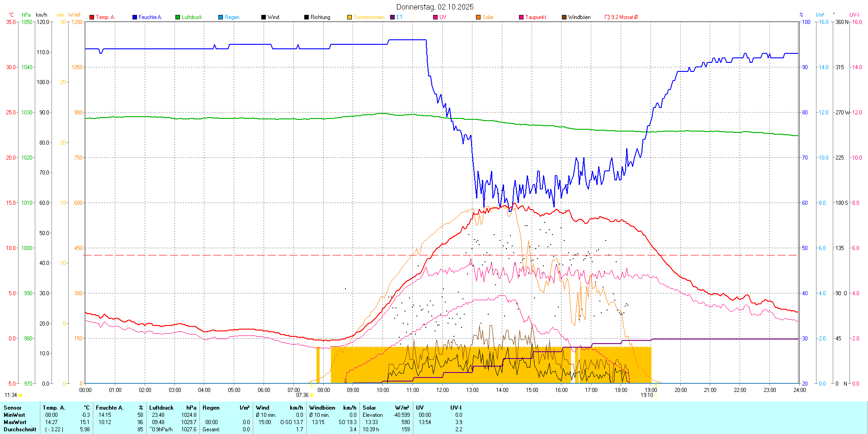868x434 pixels.
Task: Toggle the pink Taupunkt legend box
Action: click(521, 17)
